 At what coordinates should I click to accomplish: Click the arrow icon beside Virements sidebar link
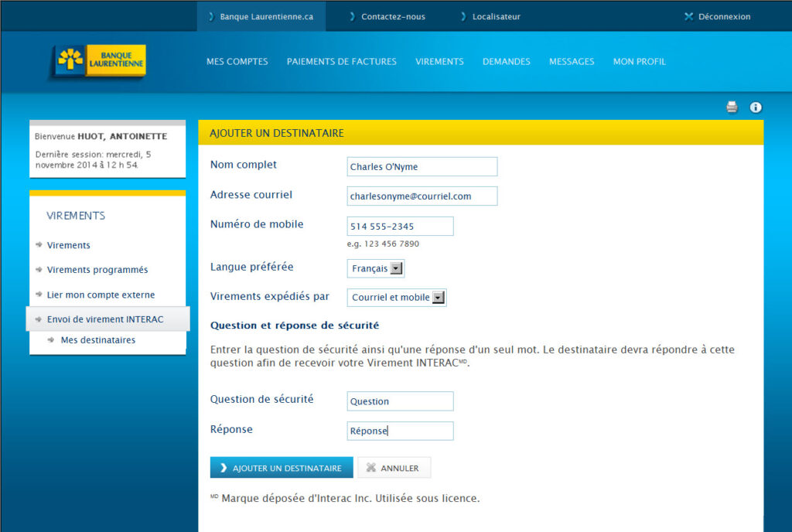[x=38, y=244]
